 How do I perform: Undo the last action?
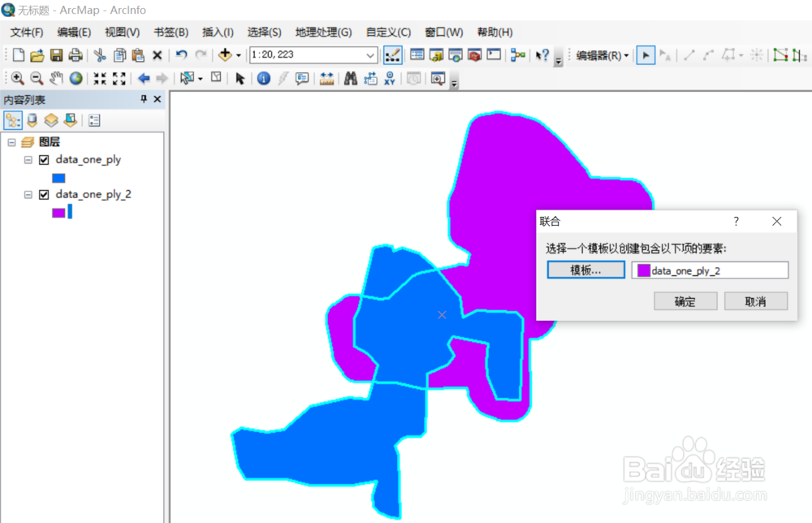pyautogui.click(x=181, y=55)
